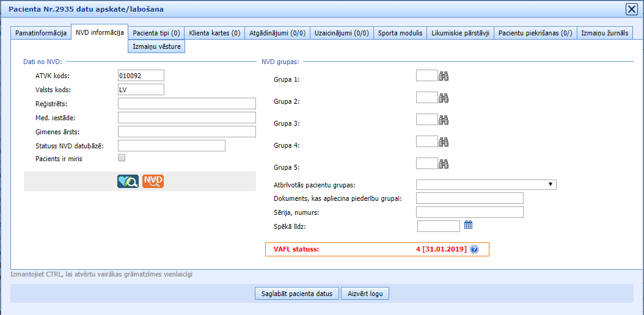This screenshot has height=315, width=644.
Task: Switch to the Pamatinformācija tab
Action: [x=41, y=33]
